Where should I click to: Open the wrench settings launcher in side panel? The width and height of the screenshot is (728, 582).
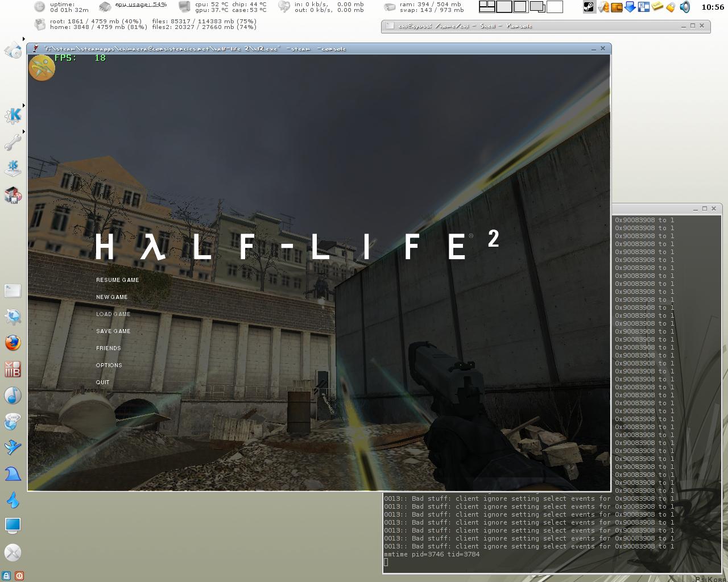(13, 142)
